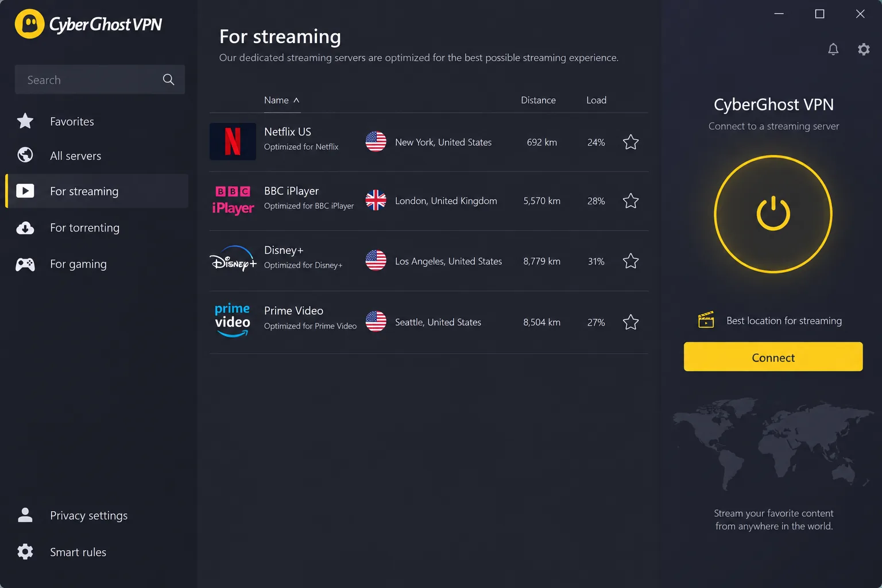
Task: Select the Disney+ server name
Action: 284,250
